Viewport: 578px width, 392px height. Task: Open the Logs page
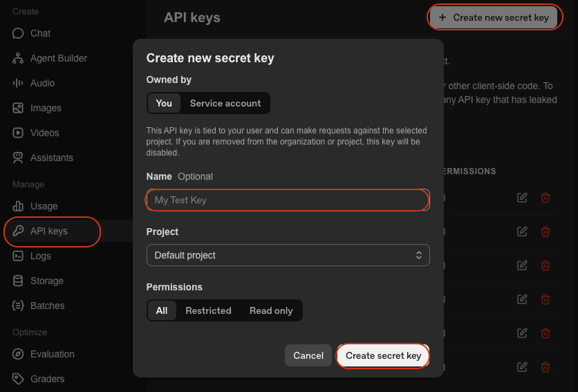(32, 256)
